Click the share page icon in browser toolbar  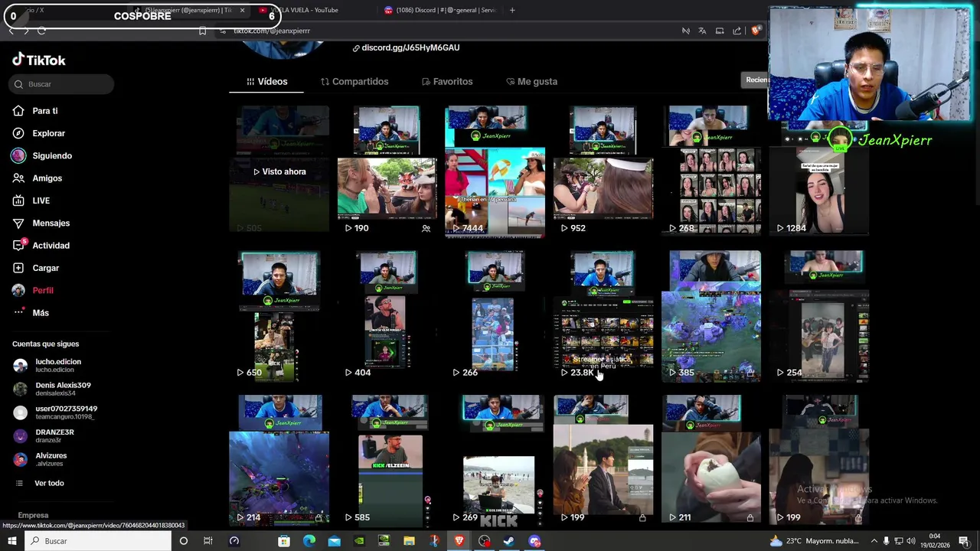(737, 31)
